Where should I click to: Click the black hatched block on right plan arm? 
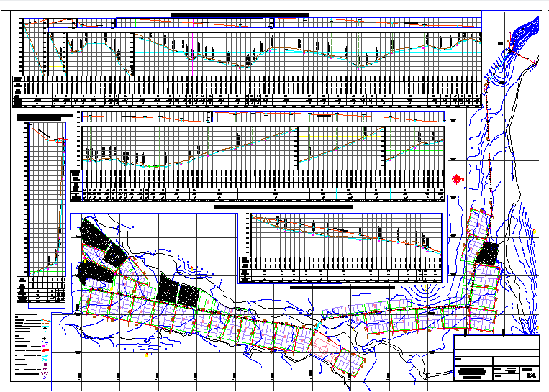tap(490, 252)
